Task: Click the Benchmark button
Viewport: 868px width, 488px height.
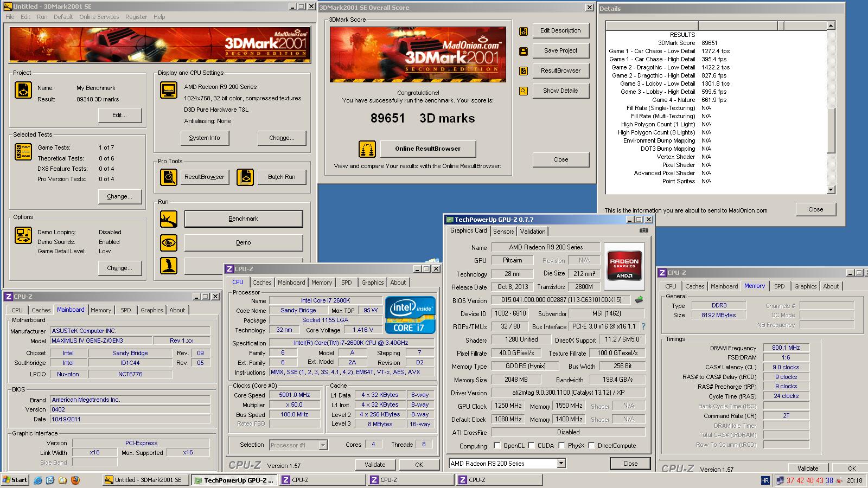Action: pyautogui.click(x=243, y=219)
